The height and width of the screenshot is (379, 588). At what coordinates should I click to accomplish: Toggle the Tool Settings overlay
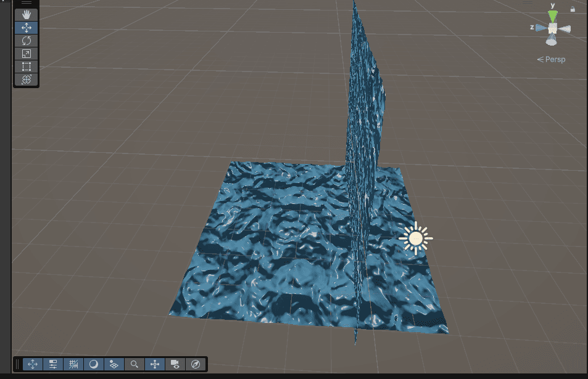pos(53,364)
